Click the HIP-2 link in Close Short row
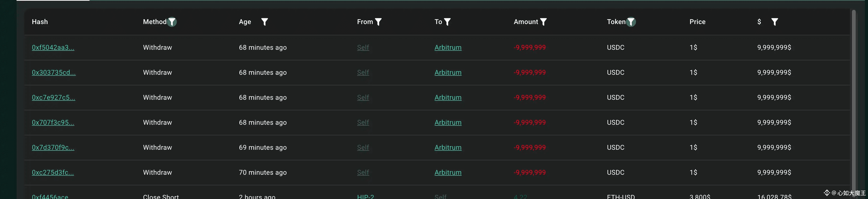This screenshot has height=199, width=868. point(365,196)
